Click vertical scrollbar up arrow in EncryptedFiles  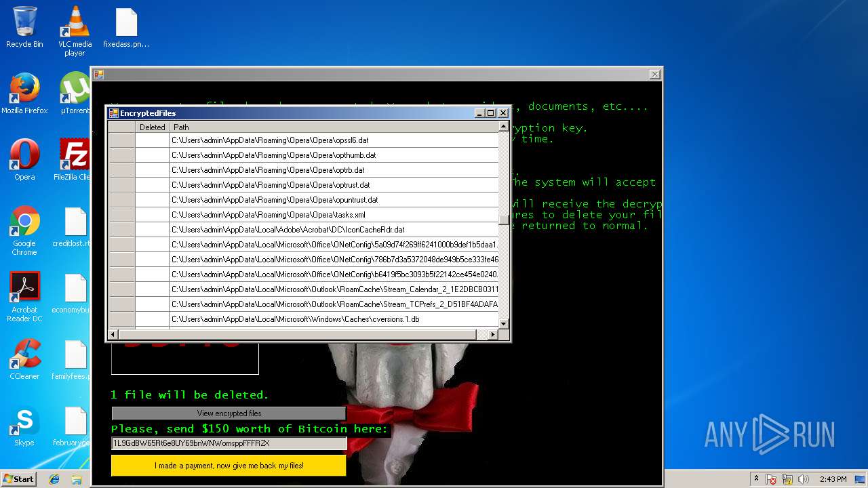coord(503,126)
